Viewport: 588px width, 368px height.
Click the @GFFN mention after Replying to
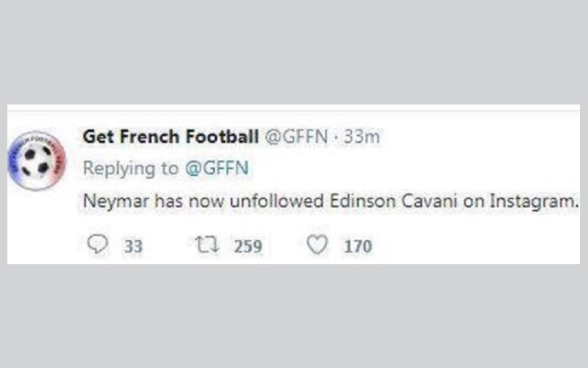(216, 169)
